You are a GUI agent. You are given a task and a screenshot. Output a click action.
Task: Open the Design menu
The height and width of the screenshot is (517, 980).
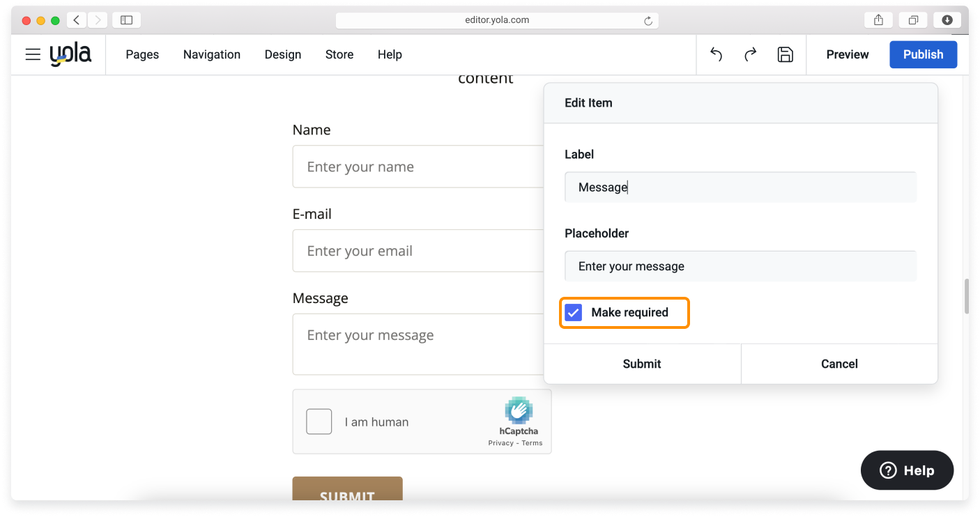282,54
